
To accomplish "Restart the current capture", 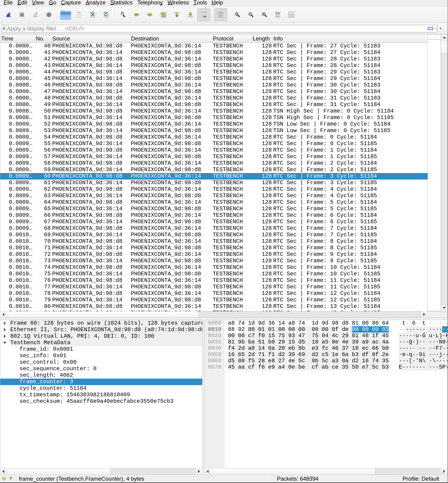I will coord(35,15).
